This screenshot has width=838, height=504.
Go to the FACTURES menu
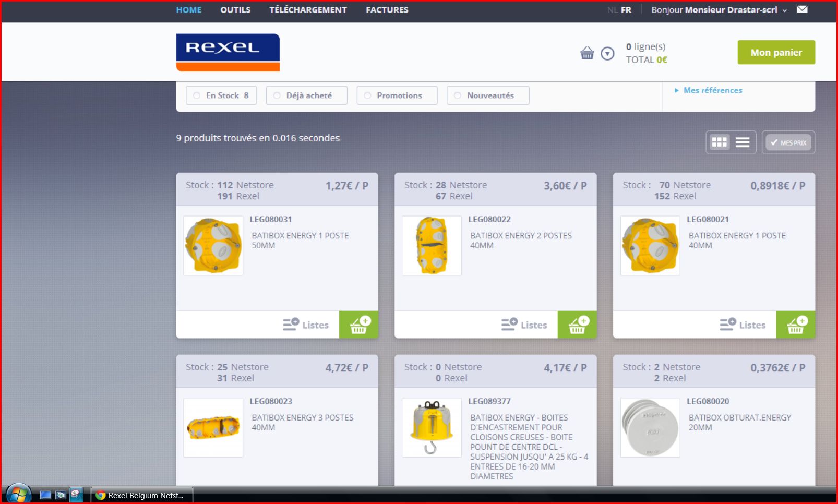pos(387,10)
